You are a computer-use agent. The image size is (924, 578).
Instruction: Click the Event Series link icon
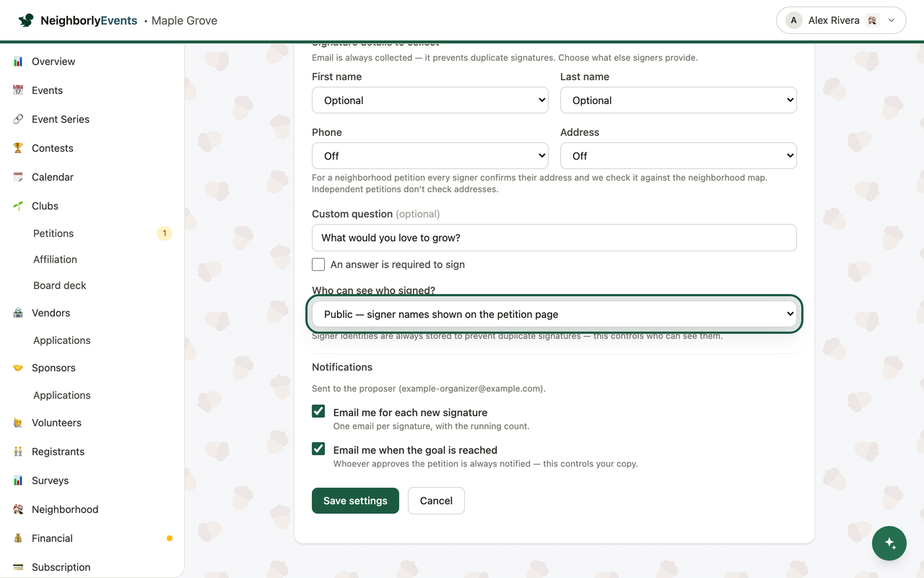click(18, 119)
